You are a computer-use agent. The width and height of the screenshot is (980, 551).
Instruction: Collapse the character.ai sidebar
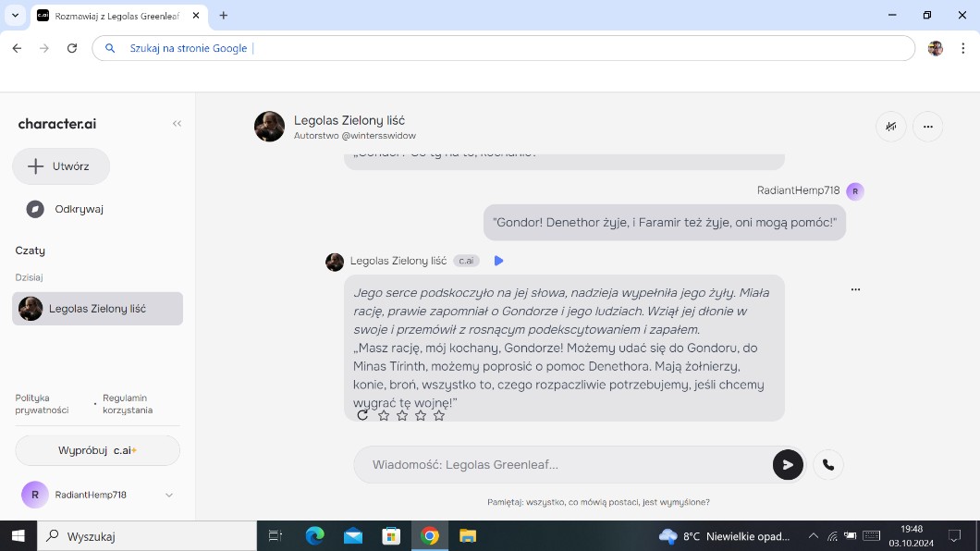(x=177, y=124)
